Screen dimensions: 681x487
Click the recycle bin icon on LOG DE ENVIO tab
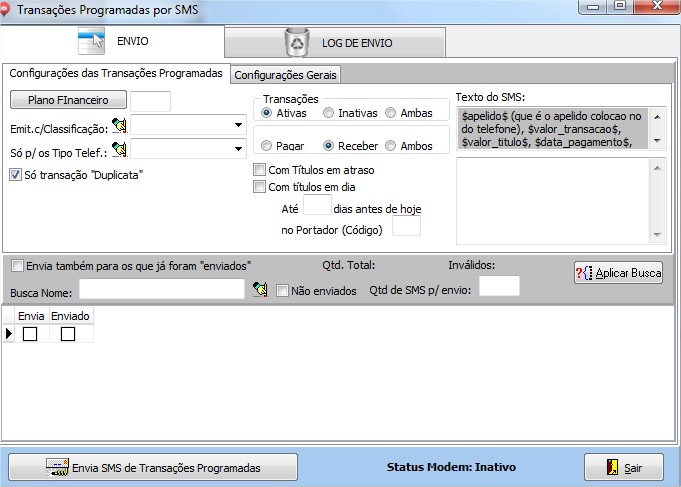pos(298,42)
